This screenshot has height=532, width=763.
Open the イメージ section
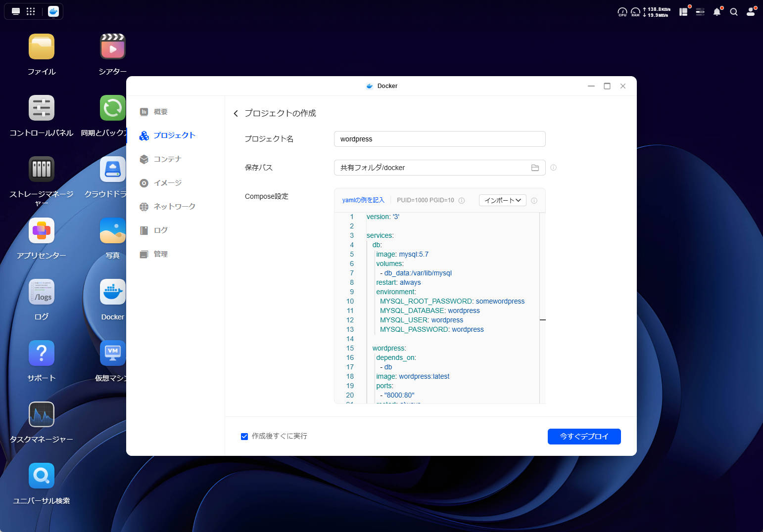click(x=161, y=183)
